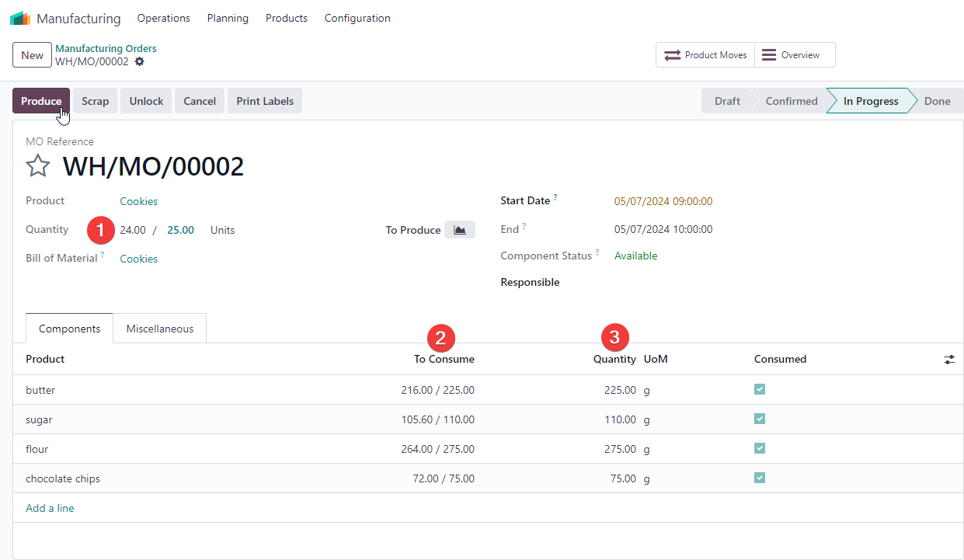Click the target quantity 25.00 value
The image size is (964, 560).
pyautogui.click(x=181, y=230)
